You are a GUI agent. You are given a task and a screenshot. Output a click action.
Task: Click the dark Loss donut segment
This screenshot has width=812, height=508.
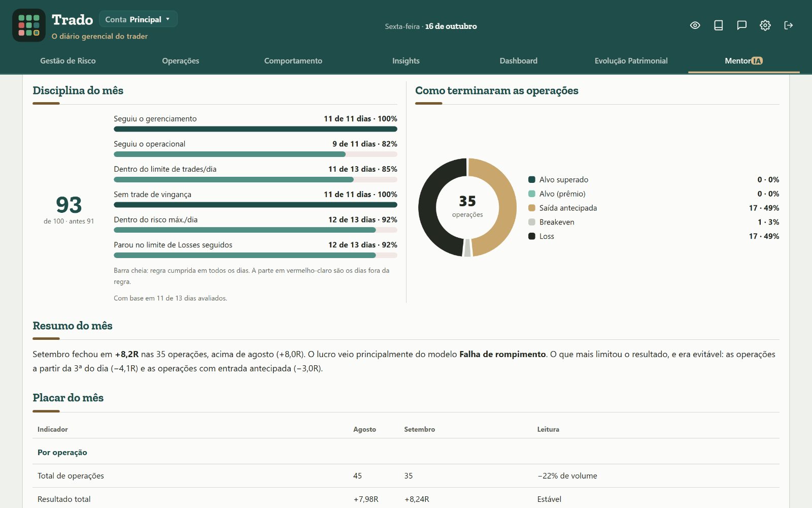point(427,207)
